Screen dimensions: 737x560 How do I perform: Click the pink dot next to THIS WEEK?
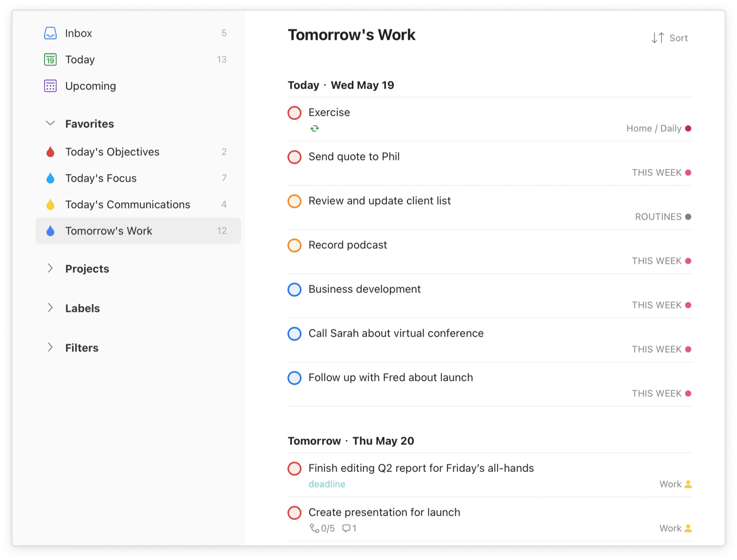(x=689, y=173)
